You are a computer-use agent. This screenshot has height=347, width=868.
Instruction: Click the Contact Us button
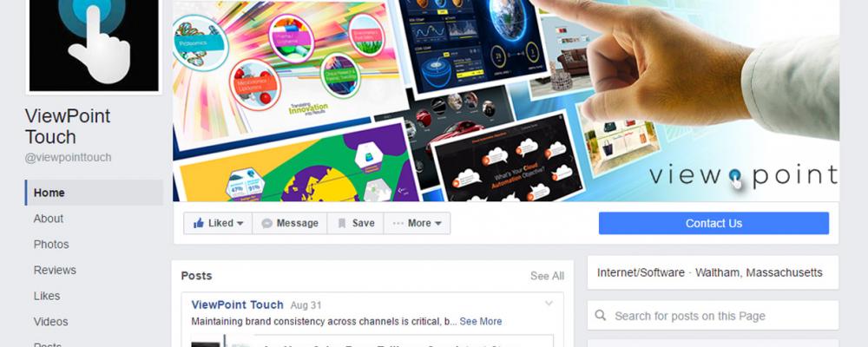click(x=713, y=224)
